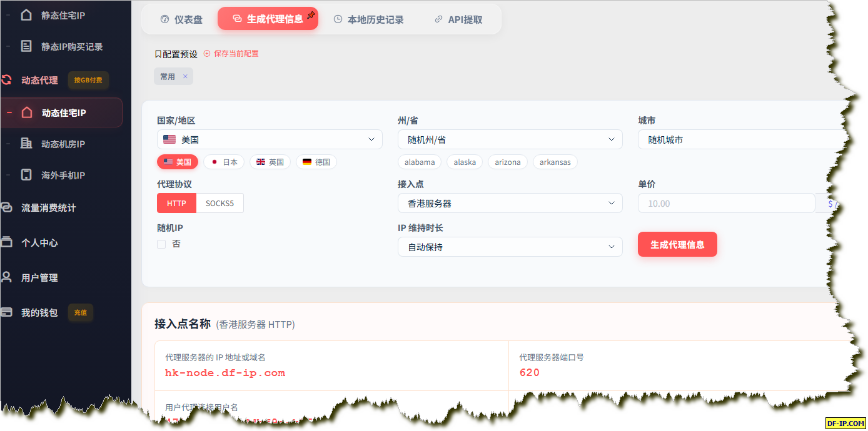The width and height of the screenshot is (868, 431).
Task: Click the 海外手机IP phone icon
Action: 26,175
